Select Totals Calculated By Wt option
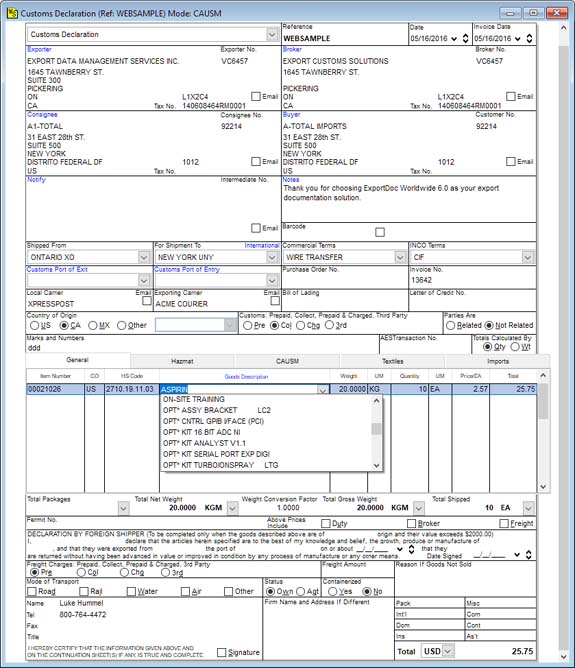Image resolution: width=575 pixels, height=668 pixels. [515, 347]
